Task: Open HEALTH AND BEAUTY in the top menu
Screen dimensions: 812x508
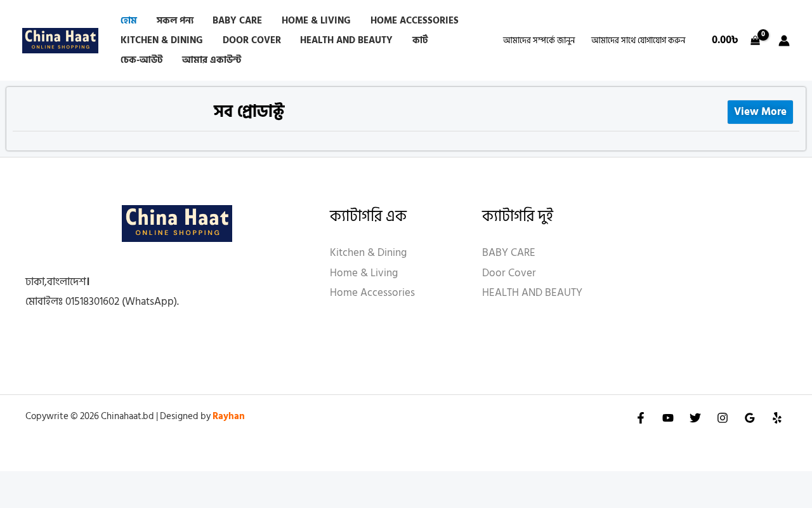Action: click(x=346, y=41)
